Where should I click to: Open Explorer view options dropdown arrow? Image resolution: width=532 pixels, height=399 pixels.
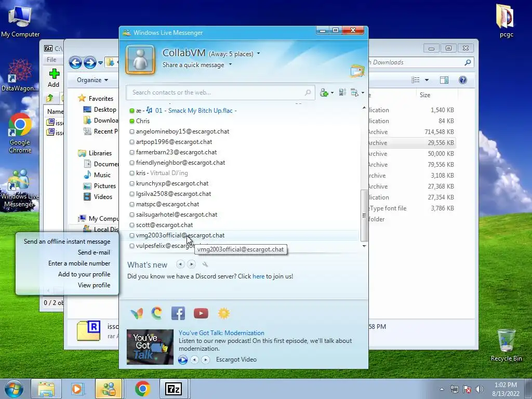click(427, 79)
